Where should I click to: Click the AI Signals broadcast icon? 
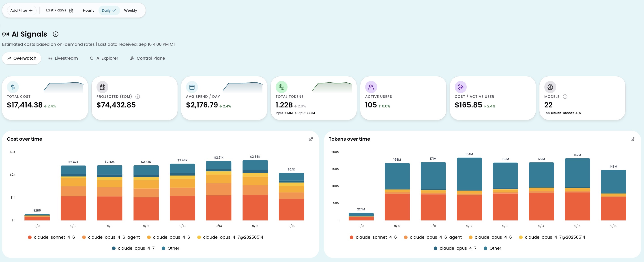pyautogui.click(x=6, y=34)
